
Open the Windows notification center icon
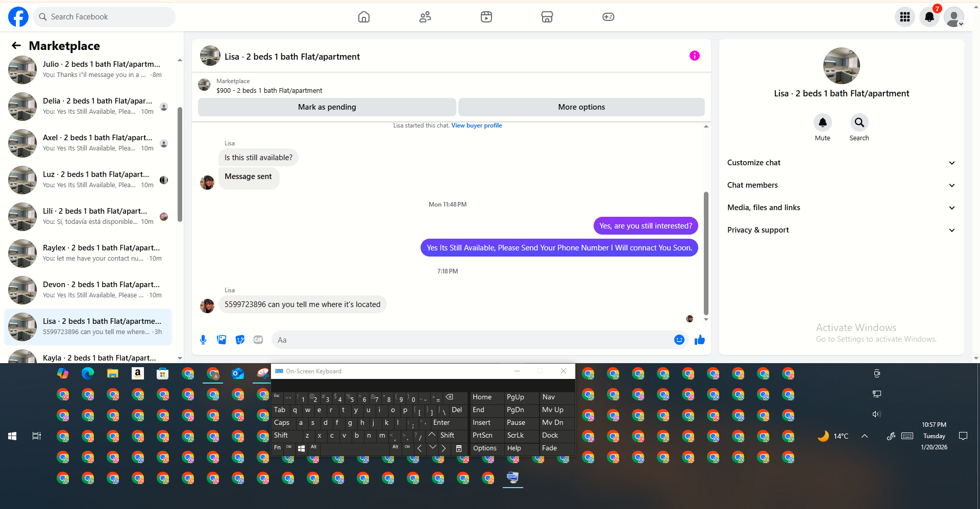(963, 436)
